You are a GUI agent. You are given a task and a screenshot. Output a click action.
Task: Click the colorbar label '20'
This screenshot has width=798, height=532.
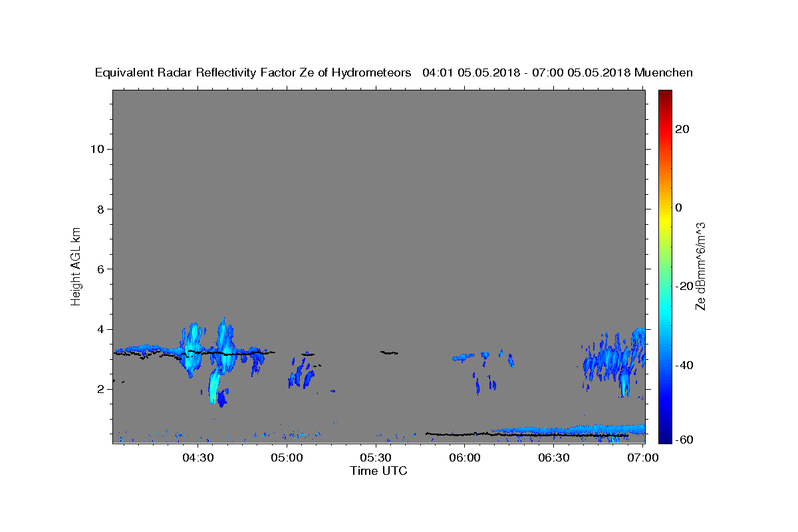(x=682, y=129)
